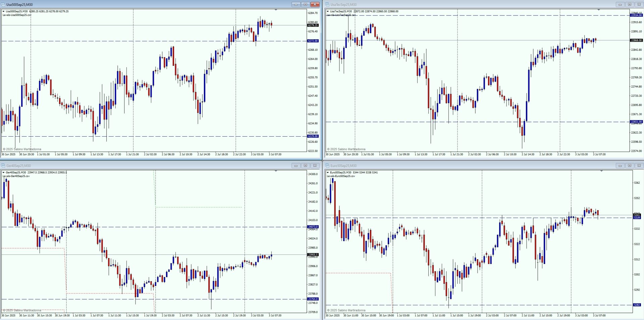Screen dimensions: 644x320
Task: Close the Ger40Sep25,M30 chart window
Action: pyautogui.click(x=315, y=166)
